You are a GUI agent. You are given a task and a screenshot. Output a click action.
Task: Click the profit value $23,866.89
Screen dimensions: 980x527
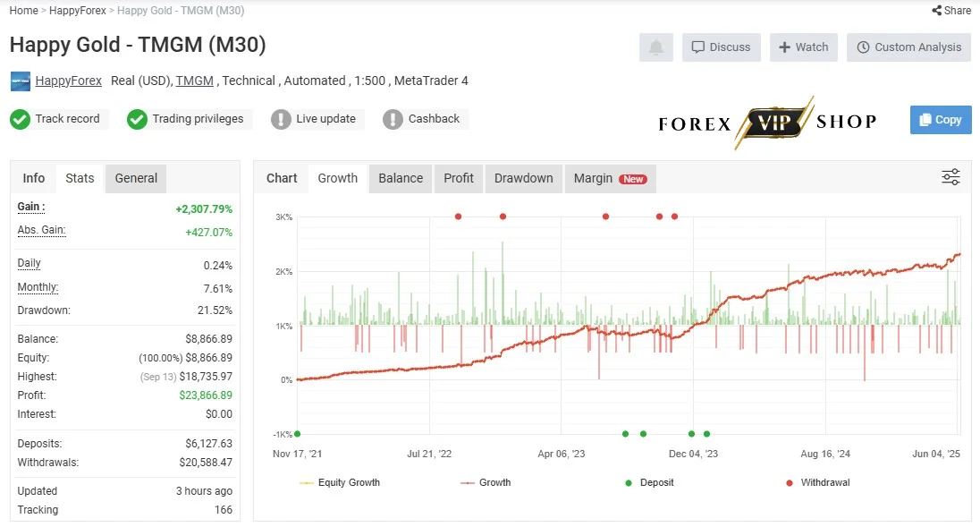tap(206, 395)
